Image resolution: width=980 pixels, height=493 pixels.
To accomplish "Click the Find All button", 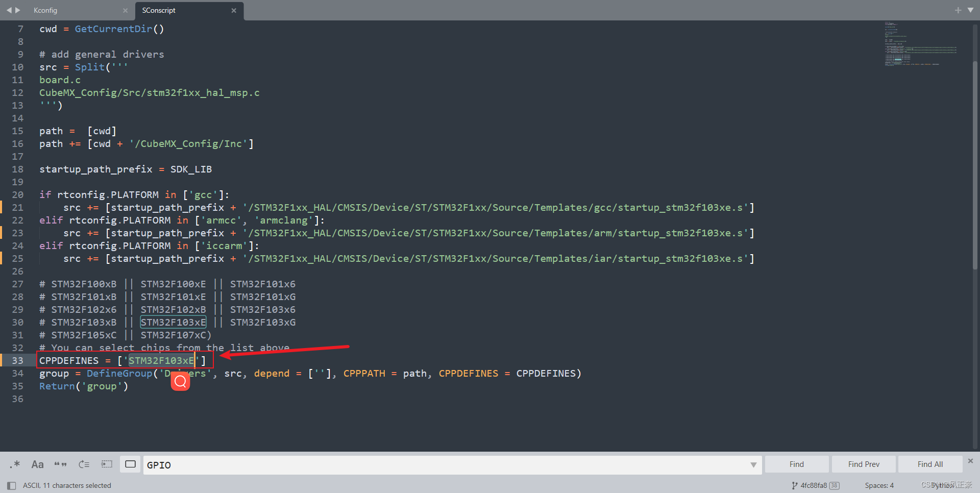I will [930, 464].
